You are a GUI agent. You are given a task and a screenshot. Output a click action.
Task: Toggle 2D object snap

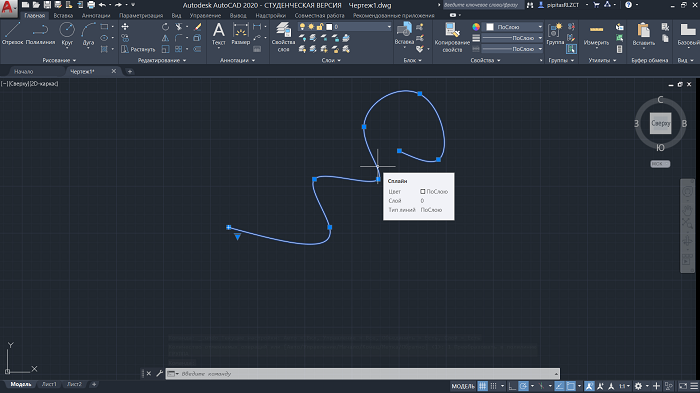[571, 386]
